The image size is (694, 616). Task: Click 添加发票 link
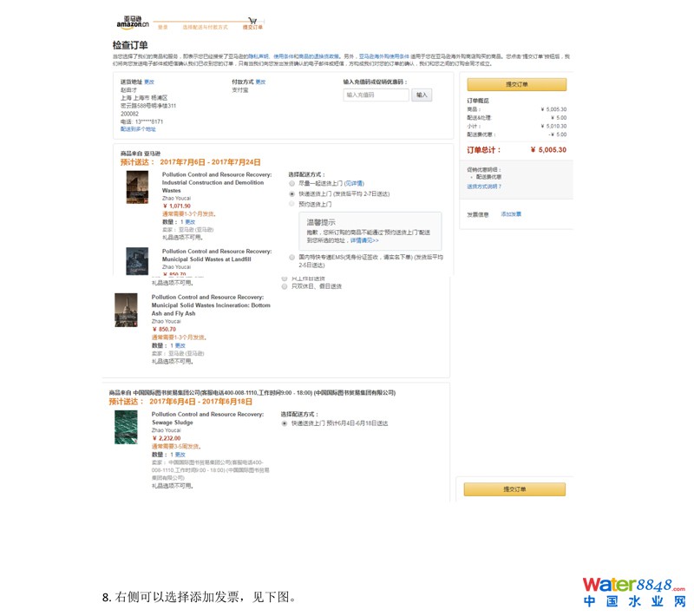(x=511, y=213)
